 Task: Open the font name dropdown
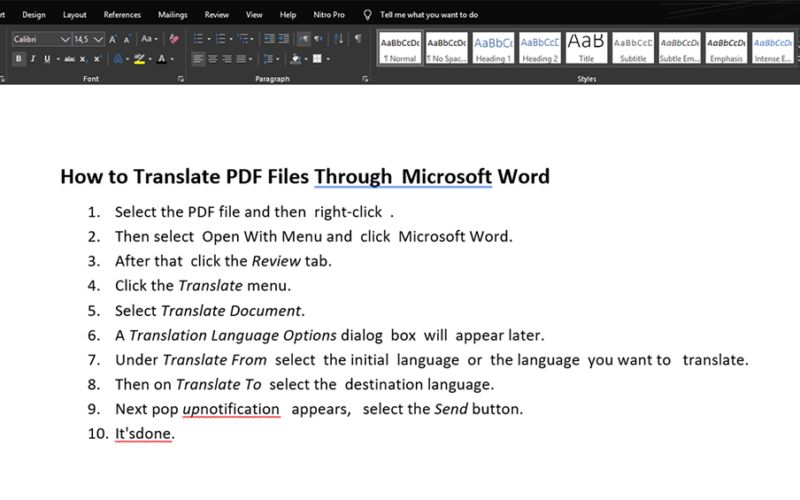65,39
